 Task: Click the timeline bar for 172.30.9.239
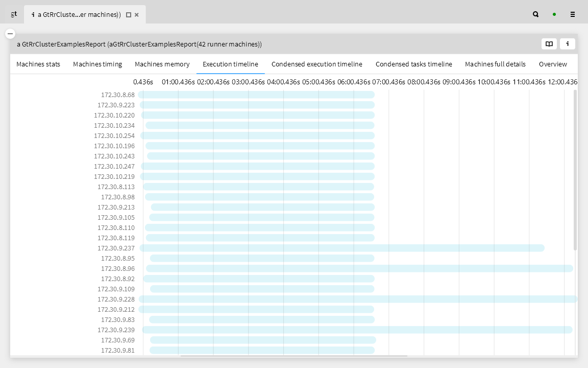357,330
